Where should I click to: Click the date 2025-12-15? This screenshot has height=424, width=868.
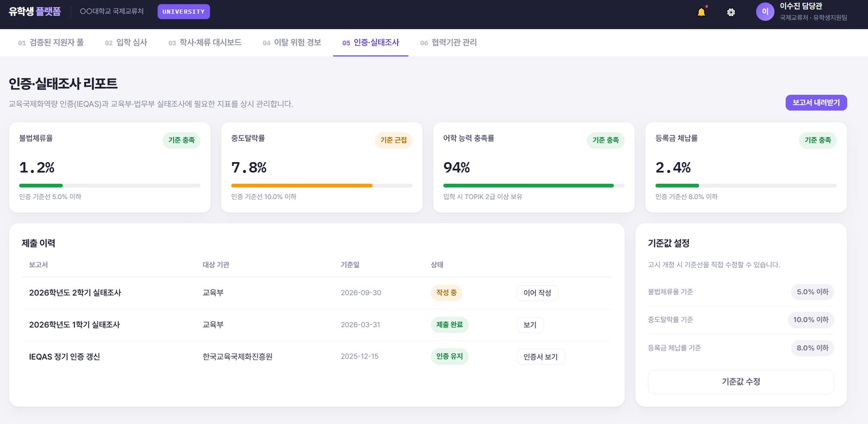coord(360,357)
